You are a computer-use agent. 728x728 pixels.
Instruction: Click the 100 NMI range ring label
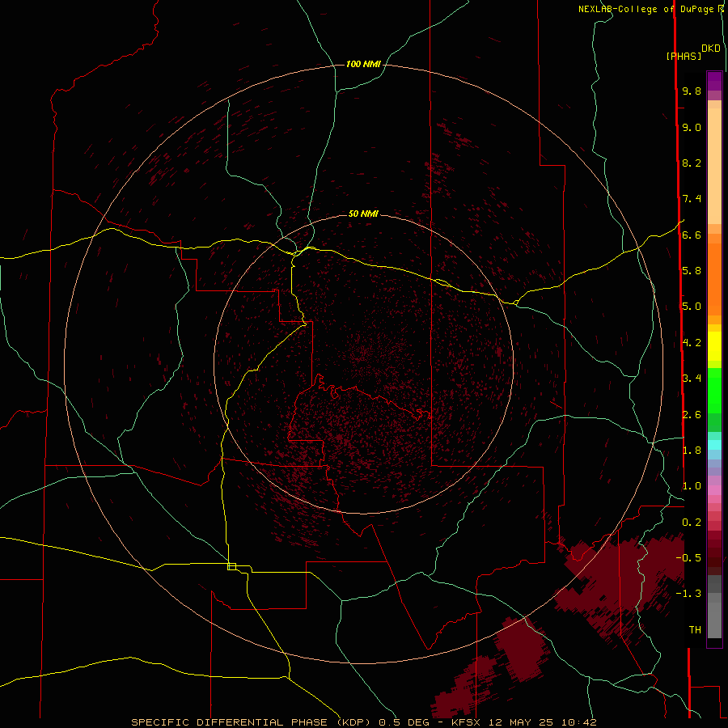[x=363, y=64]
